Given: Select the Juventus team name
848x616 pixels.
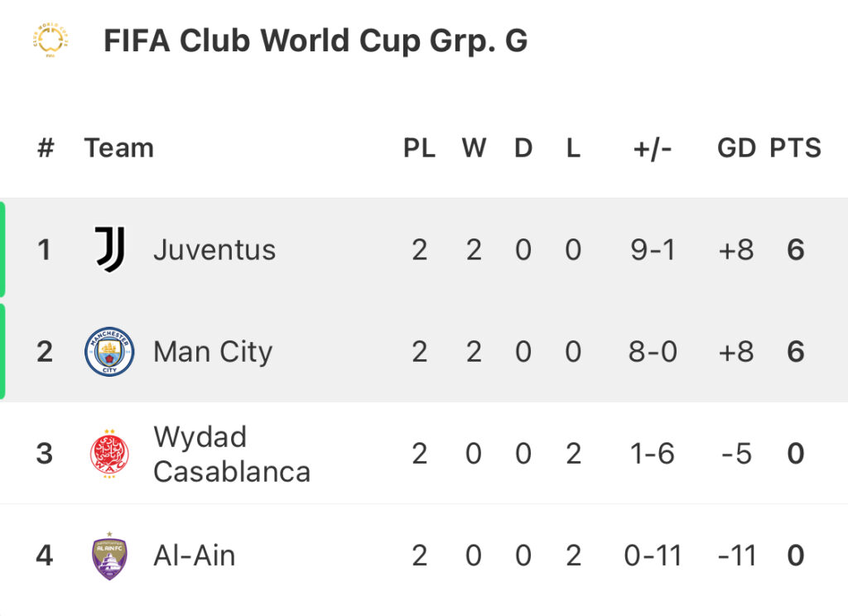Looking at the screenshot, I should tap(214, 250).
